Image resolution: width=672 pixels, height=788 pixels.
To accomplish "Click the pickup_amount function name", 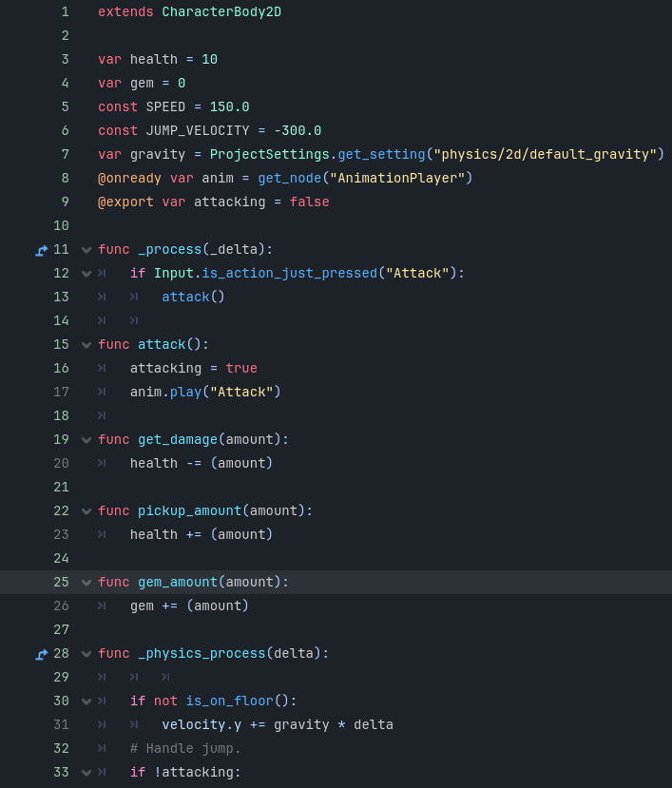I will 190,511.
